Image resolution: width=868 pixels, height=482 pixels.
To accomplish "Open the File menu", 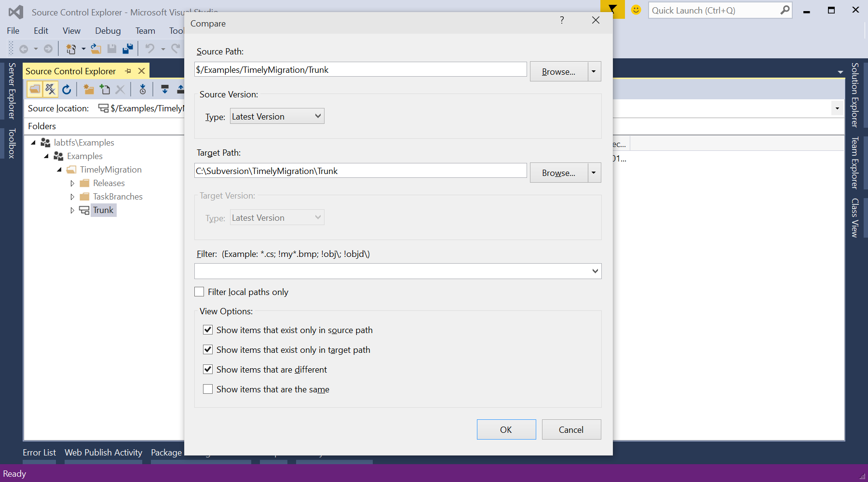I will pos(13,30).
